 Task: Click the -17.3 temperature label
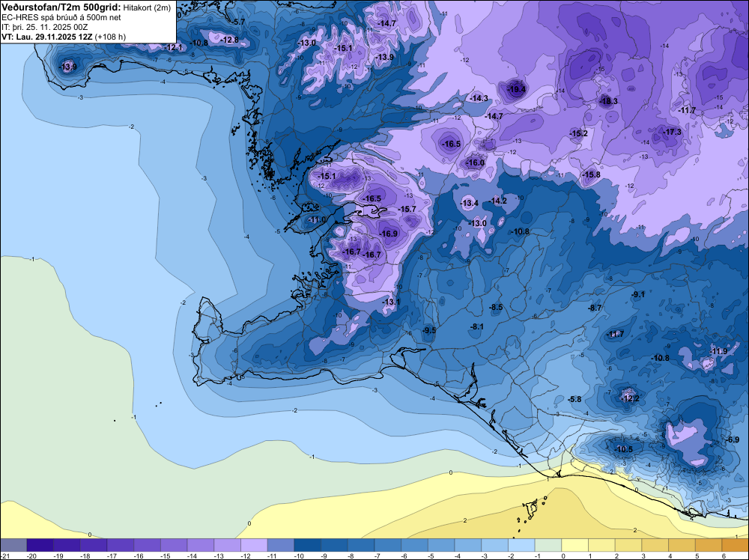[672, 132]
